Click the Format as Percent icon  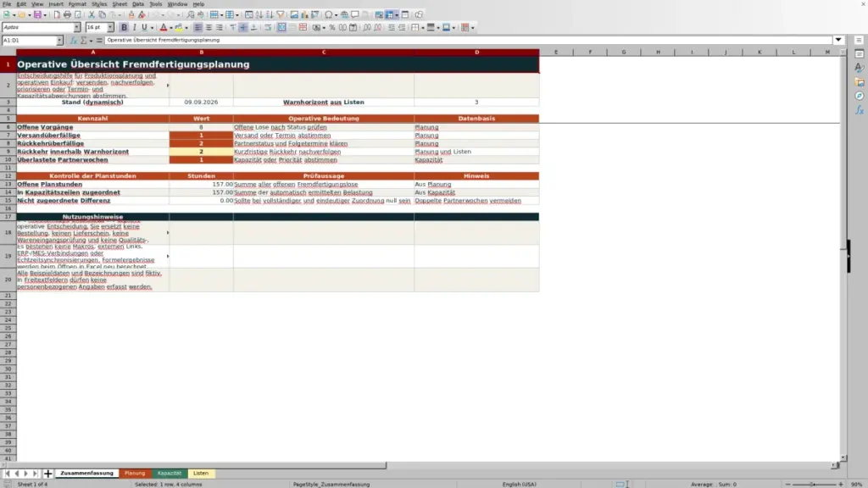332,28
